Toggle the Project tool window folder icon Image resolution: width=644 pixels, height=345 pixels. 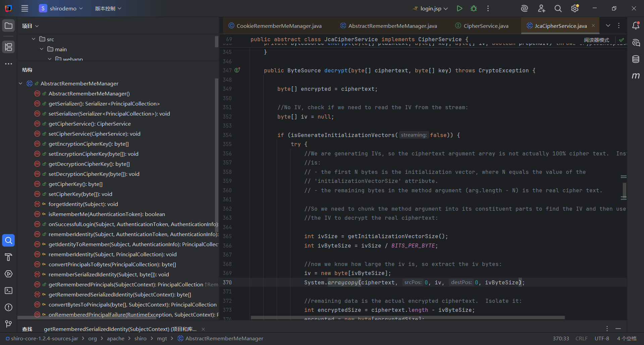pos(8,26)
